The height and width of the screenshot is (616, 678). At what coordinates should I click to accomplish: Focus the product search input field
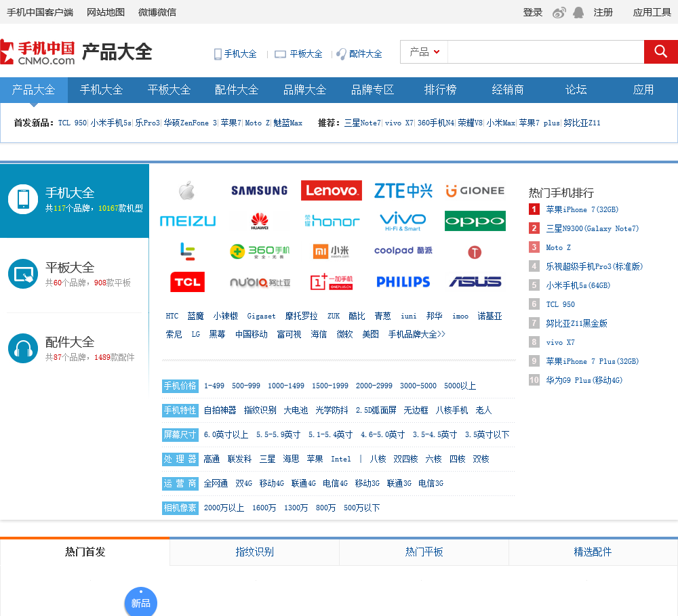[x=546, y=52]
